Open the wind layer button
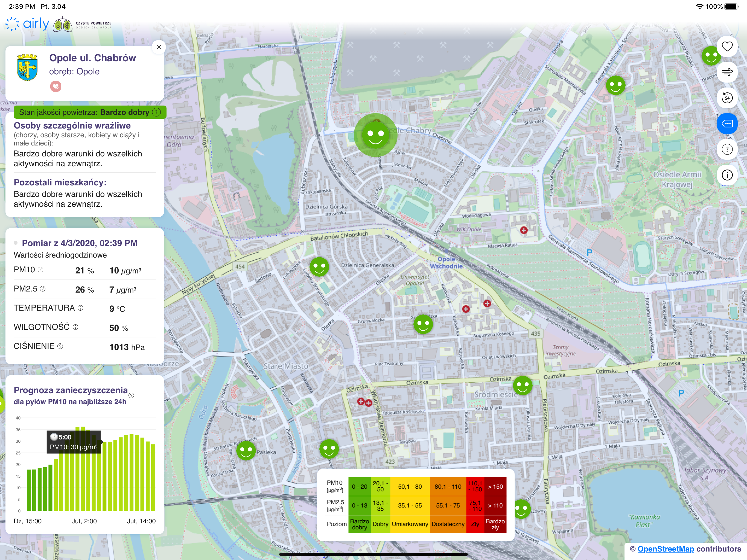 [x=727, y=72]
